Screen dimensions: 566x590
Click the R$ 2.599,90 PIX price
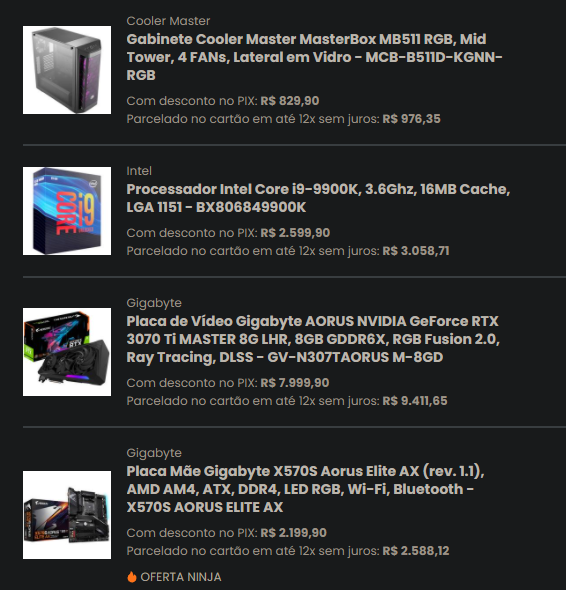tap(295, 233)
